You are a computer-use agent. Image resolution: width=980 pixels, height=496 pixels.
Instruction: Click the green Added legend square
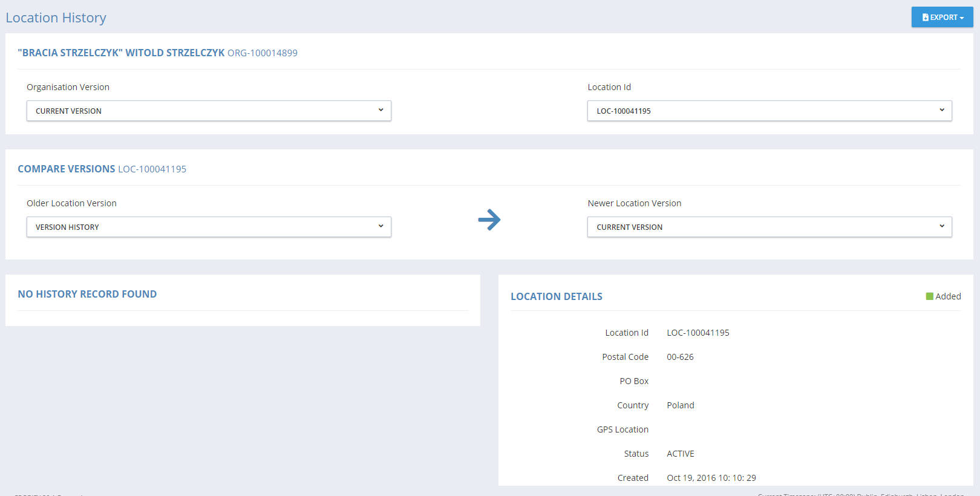pyautogui.click(x=929, y=296)
